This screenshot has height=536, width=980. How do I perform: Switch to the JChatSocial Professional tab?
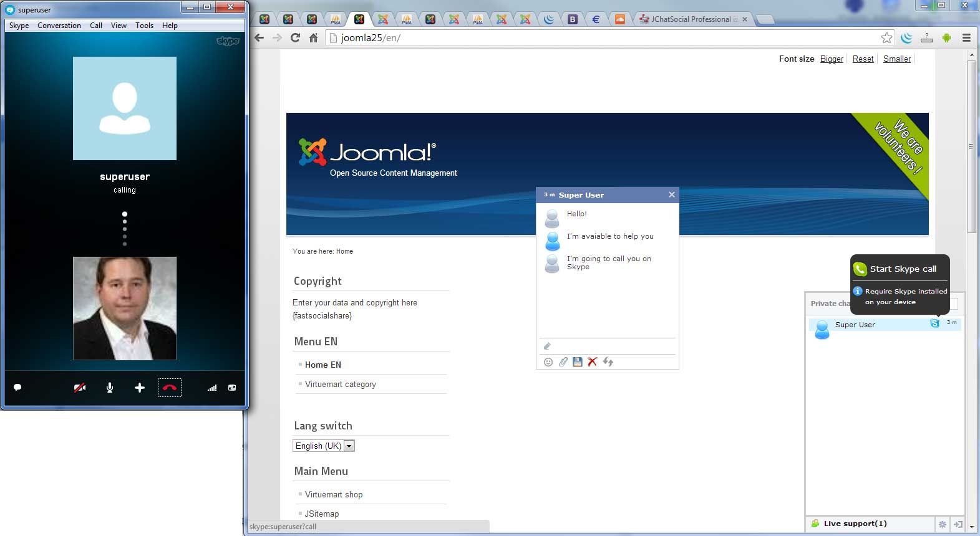(692, 19)
